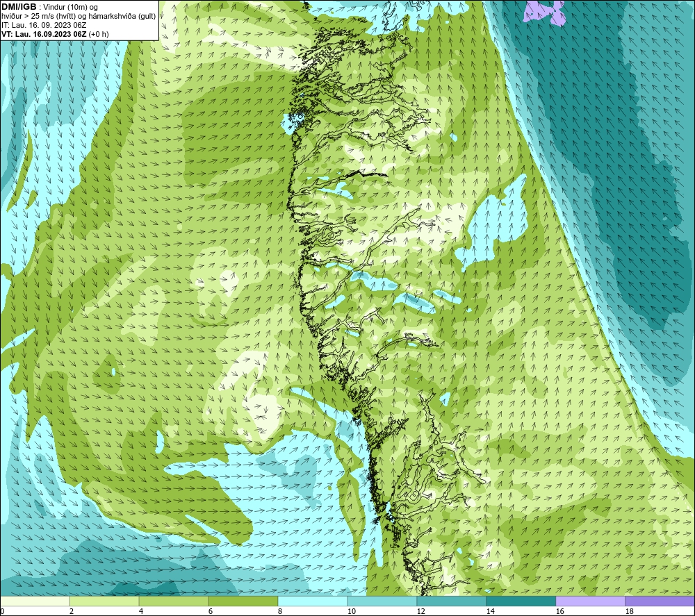Click the 'VT: Lau. 16.09.2023 06Z (+0 h)' line
Viewport: 695px width, 616px height.
click(x=55, y=34)
